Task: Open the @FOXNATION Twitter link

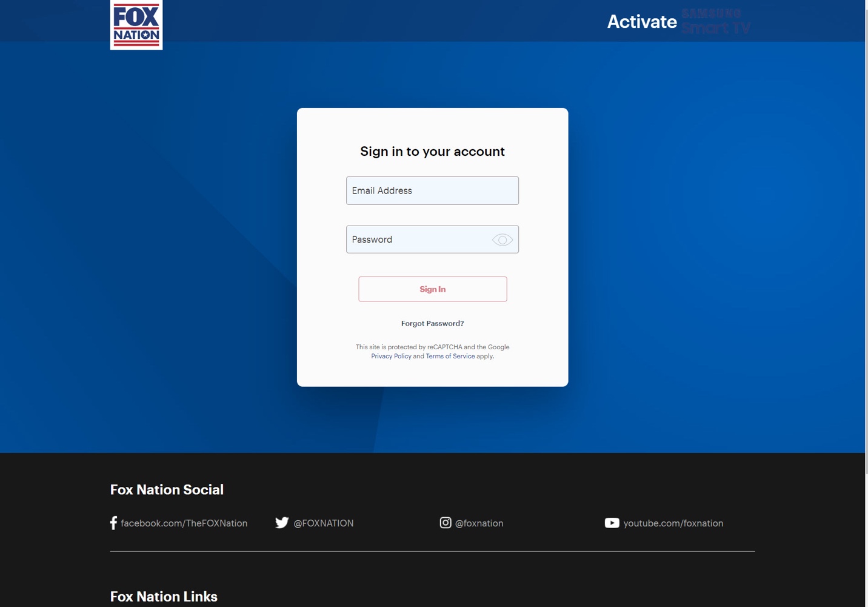Action: coord(324,523)
